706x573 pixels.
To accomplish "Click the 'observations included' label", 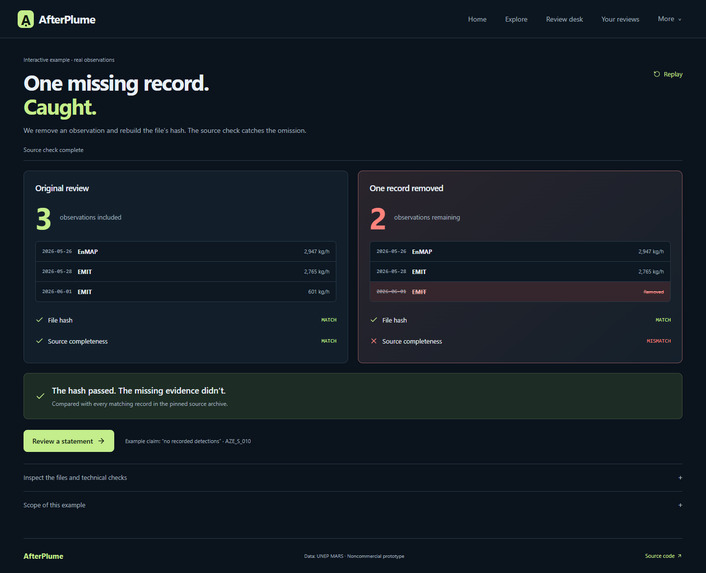I will (91, 217).
